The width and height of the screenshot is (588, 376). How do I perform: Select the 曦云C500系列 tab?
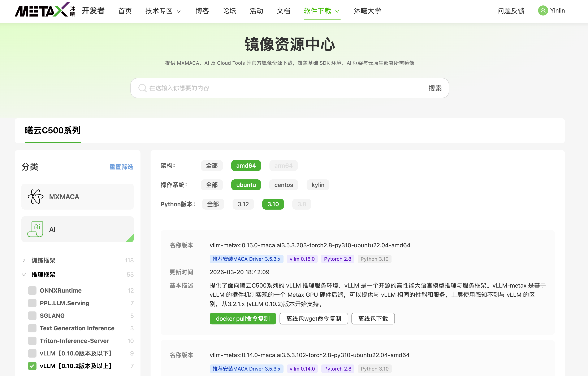[52, 131]
